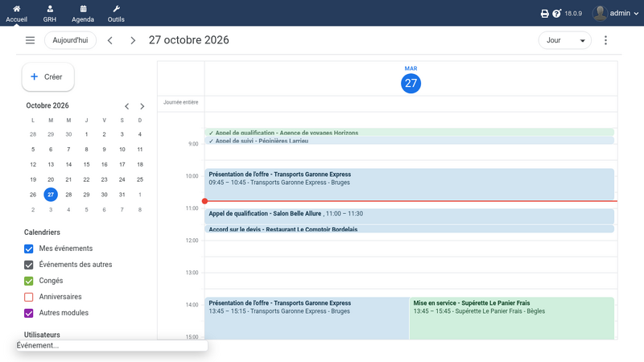Open the GRH menu
644x362 pixels.
tap(50, 14)
